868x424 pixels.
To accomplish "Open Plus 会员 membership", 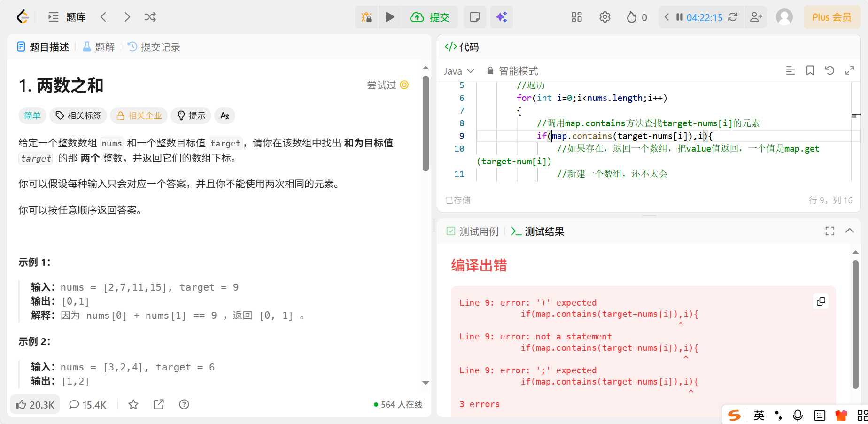I will click(832, 17).
